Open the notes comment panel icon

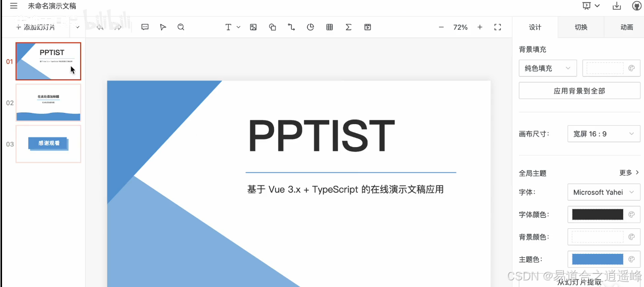pyautogui.click(x=145, y=27)
